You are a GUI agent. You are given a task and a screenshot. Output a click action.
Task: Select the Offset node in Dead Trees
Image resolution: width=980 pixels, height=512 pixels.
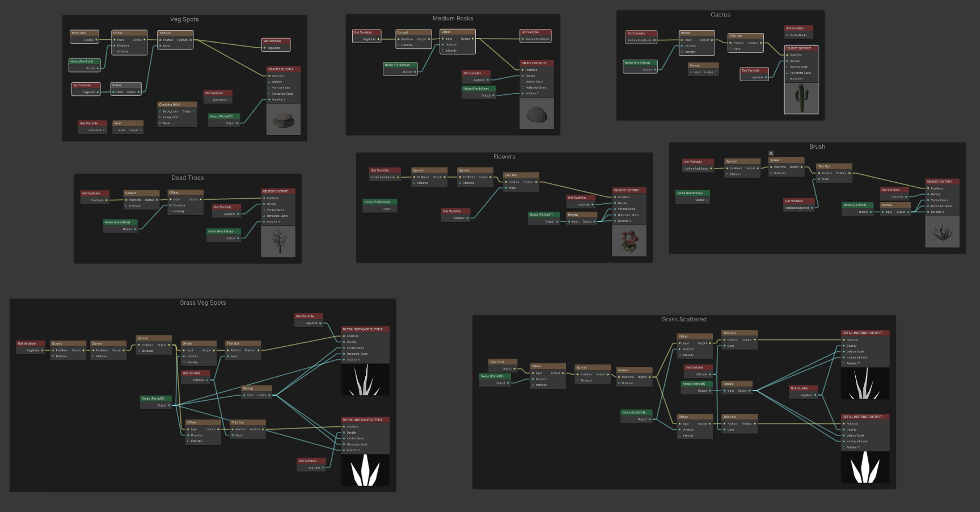pyautogui.click(x=186, y=203)
